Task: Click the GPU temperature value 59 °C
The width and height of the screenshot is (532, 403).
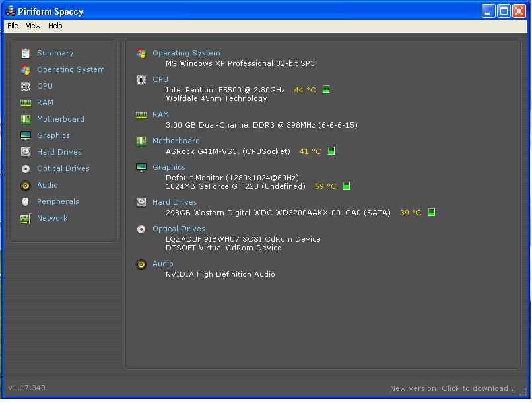Action: tap(325, 186)
